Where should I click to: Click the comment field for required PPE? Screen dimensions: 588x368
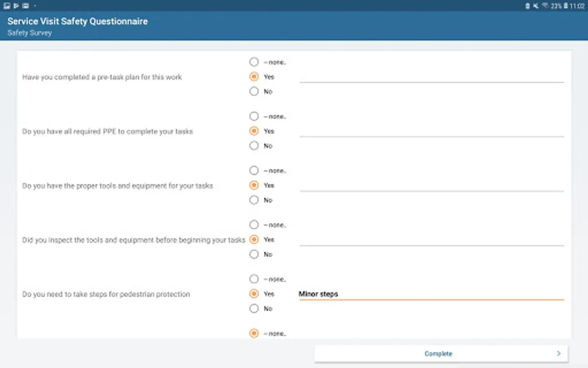pyautogui.click(x=431, y=131)
